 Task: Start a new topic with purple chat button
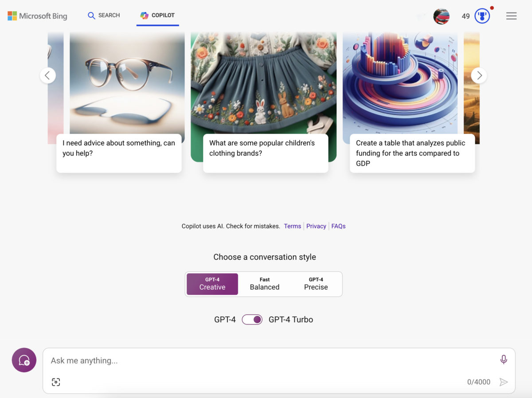pos(24,360)
